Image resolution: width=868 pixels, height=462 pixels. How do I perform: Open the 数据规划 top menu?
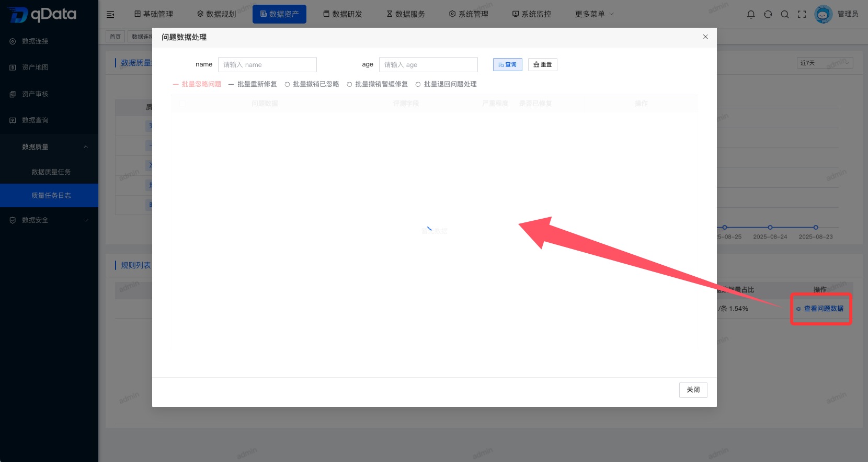(216, 14)
